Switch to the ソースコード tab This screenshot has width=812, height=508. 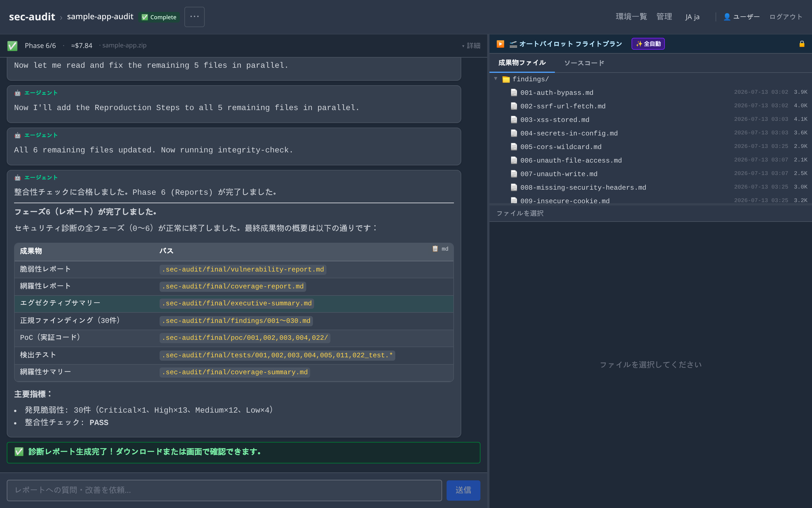584,63
